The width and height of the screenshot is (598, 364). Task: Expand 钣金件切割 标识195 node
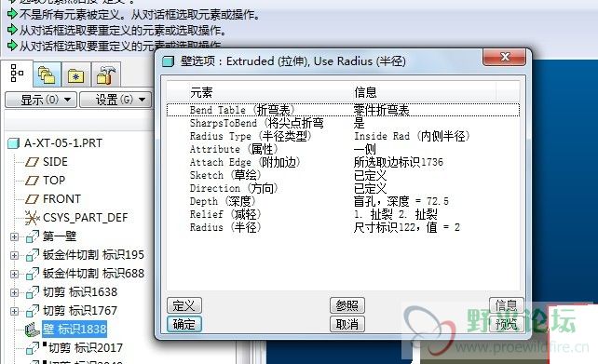14,256
